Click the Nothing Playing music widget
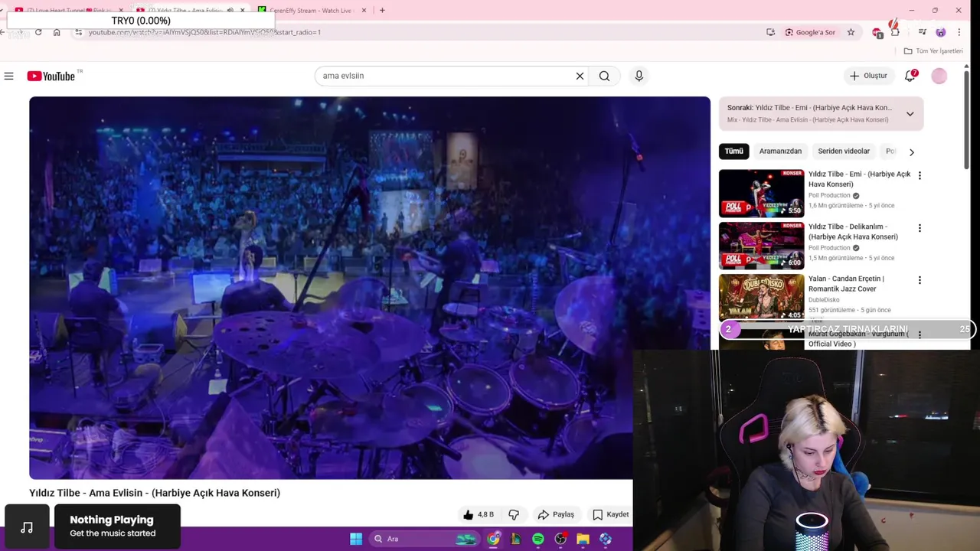This screenshot has width=980, height=551. tap(117, 527)
